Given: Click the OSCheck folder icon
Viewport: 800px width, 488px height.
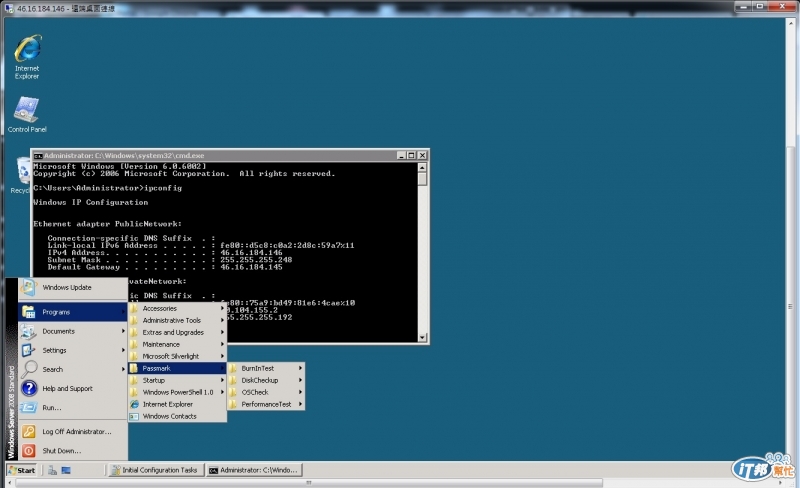Looking at the screenshot, I should (x=233, y=392).
